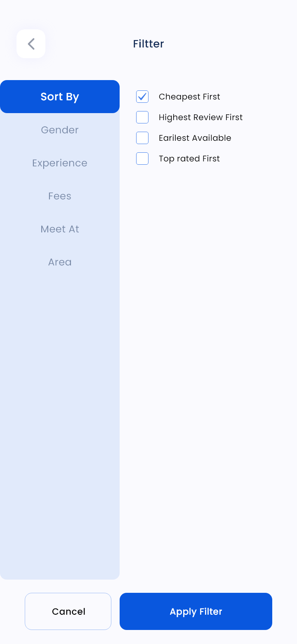This screenshot has height=644, width=297.
Task: Click the Highest Review First label text
Action: pyautogui.click(x=200, y=117)
